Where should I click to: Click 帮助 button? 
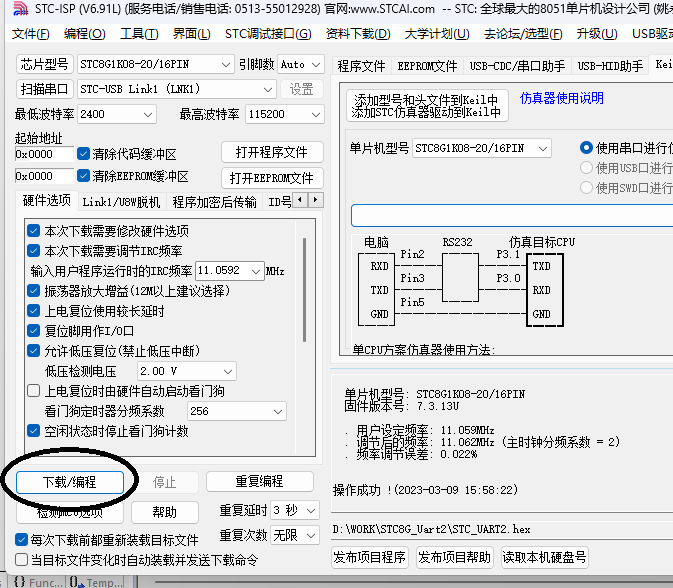(165, 512)
